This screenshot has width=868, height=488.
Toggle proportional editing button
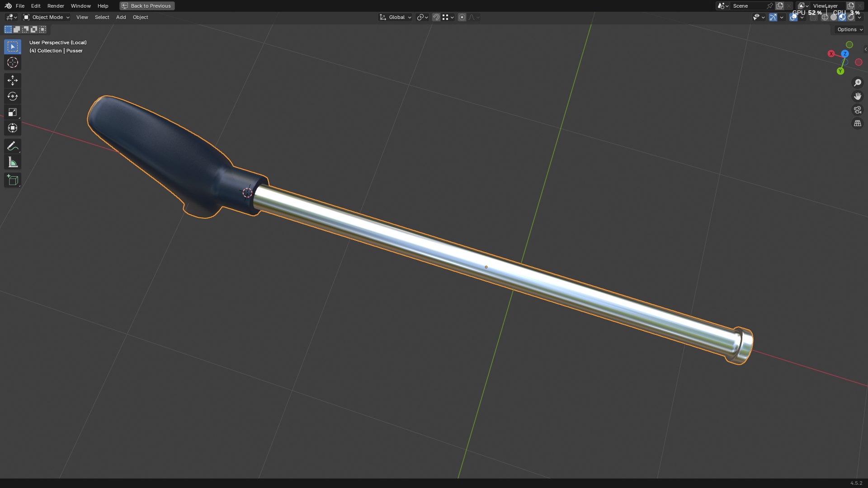(x=462, y=17)
